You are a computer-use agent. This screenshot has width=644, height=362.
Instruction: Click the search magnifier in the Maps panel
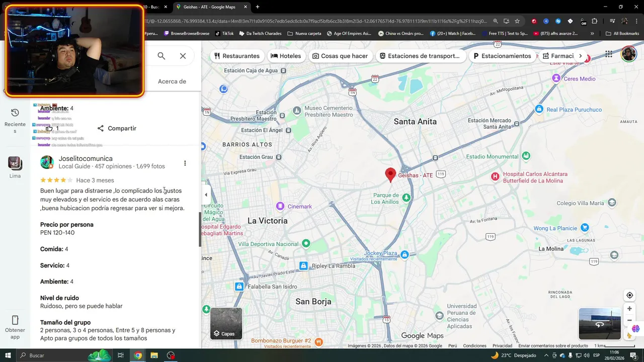[161, 56]
